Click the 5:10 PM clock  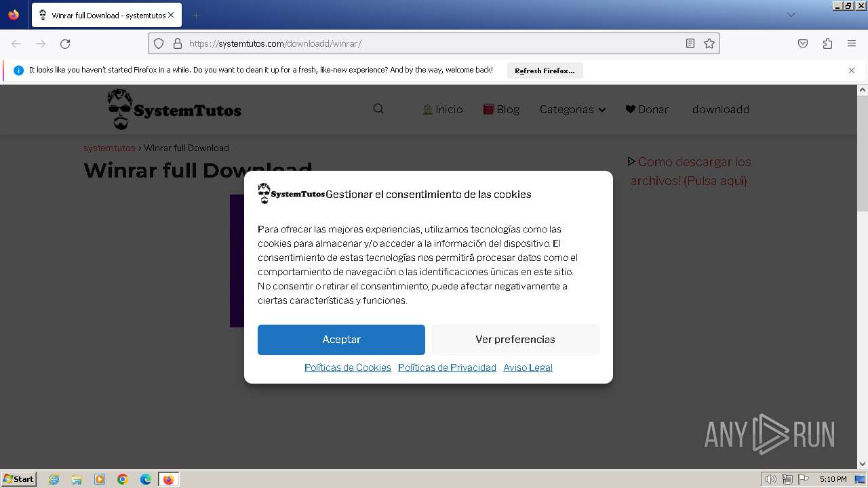(833, 479)
